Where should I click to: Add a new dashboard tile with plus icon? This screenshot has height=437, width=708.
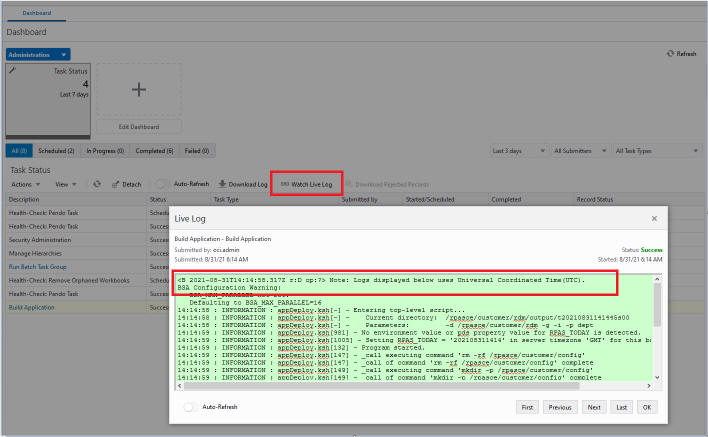(139, 89)
